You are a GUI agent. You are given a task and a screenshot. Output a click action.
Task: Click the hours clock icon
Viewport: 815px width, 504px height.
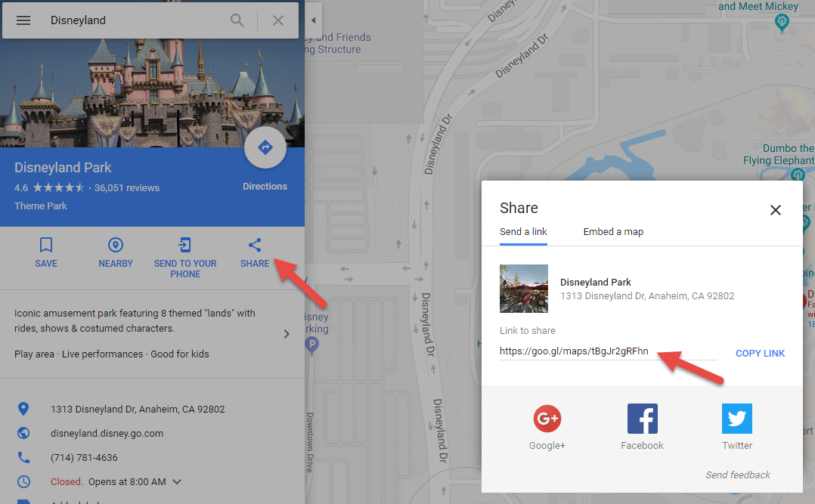coord(23,481)
